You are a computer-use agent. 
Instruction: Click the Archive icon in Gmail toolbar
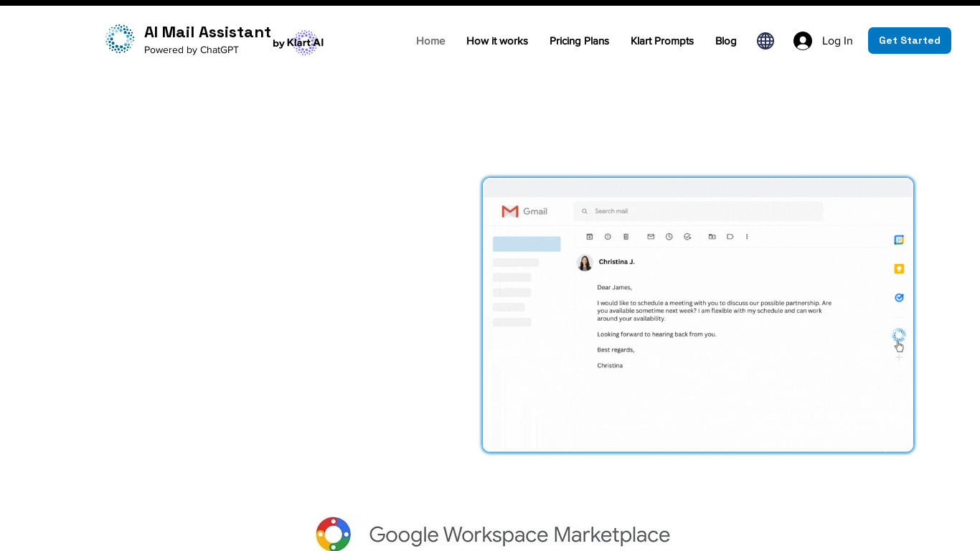(590, 237)
